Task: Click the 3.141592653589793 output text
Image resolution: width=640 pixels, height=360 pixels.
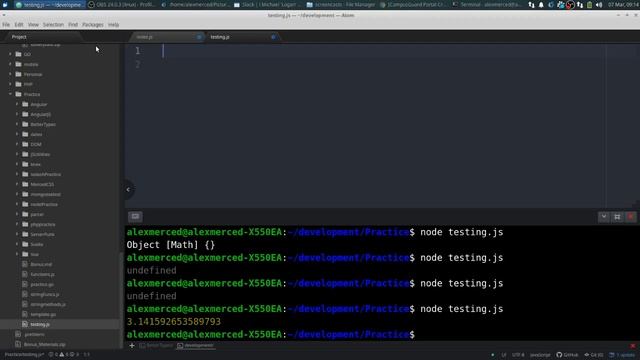Action: click(x=173, y=322)
